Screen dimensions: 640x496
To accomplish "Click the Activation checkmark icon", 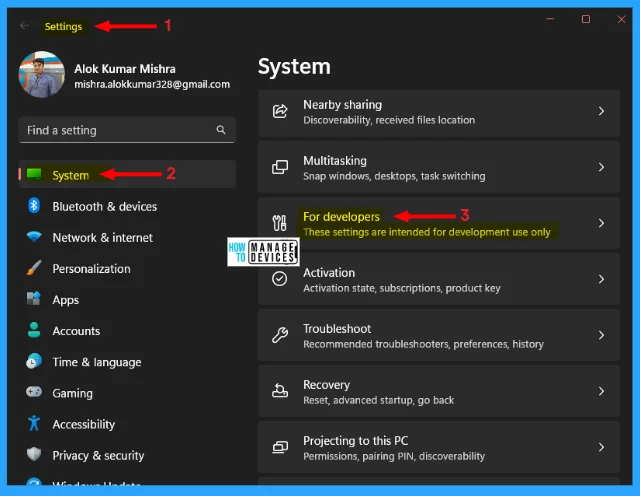I will [x=280, y=279].
